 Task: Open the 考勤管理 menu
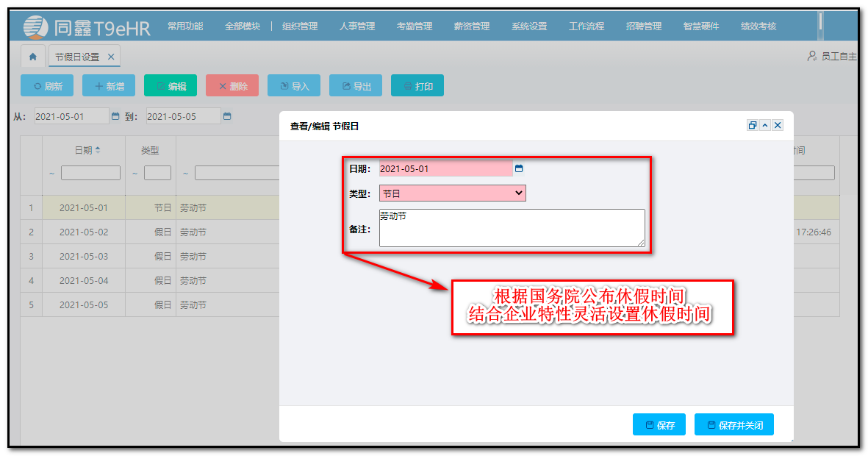413,26
